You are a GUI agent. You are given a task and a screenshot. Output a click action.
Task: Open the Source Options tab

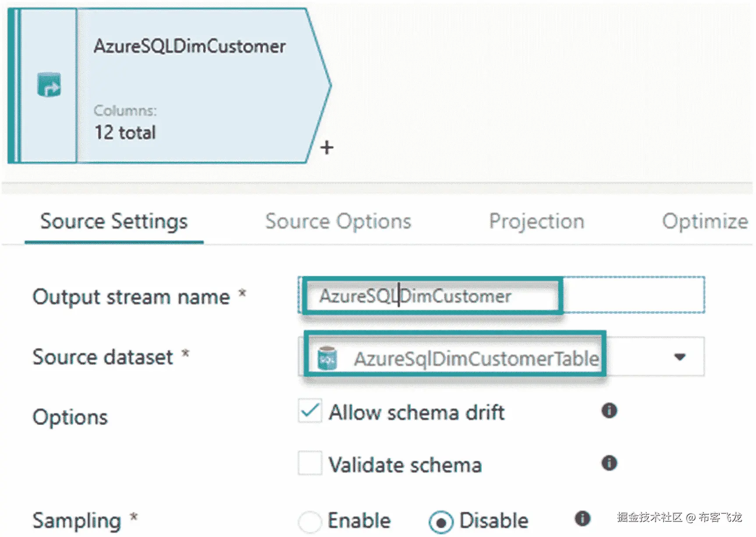pyautogui.click(x=338, y=221)
